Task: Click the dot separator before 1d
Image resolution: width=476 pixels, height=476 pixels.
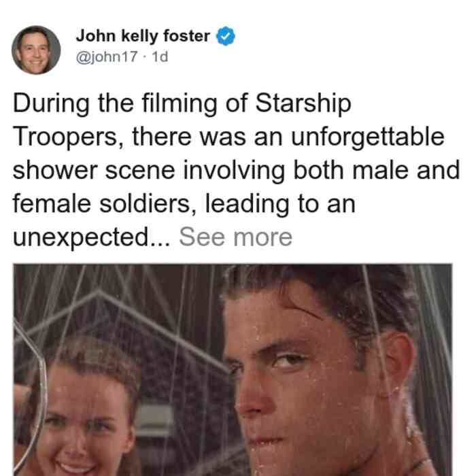Action: click(145, 57)
